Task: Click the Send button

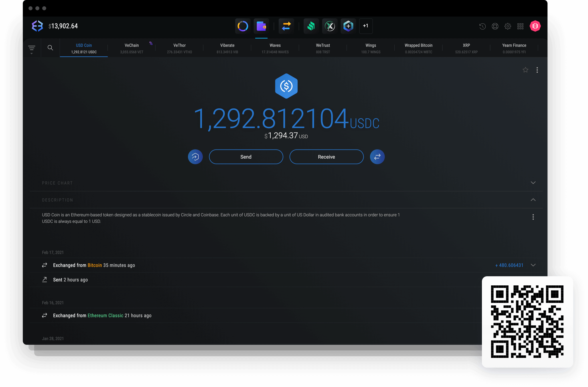Action: coord(246,156)
